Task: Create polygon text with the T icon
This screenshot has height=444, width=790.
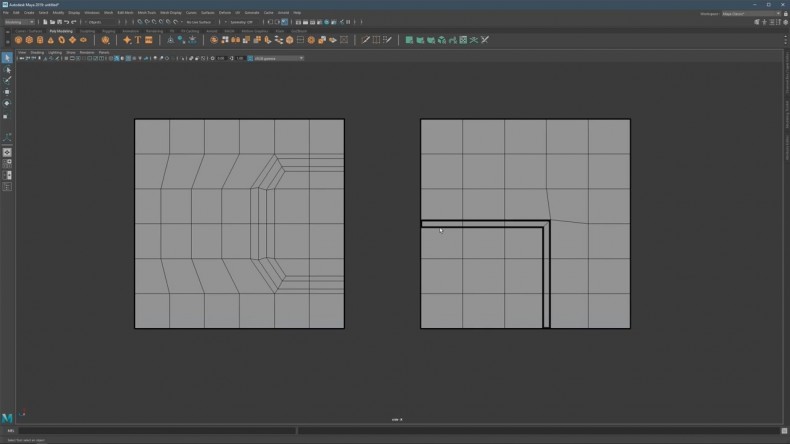Action: pyautogui.click(x=138, y=40)
